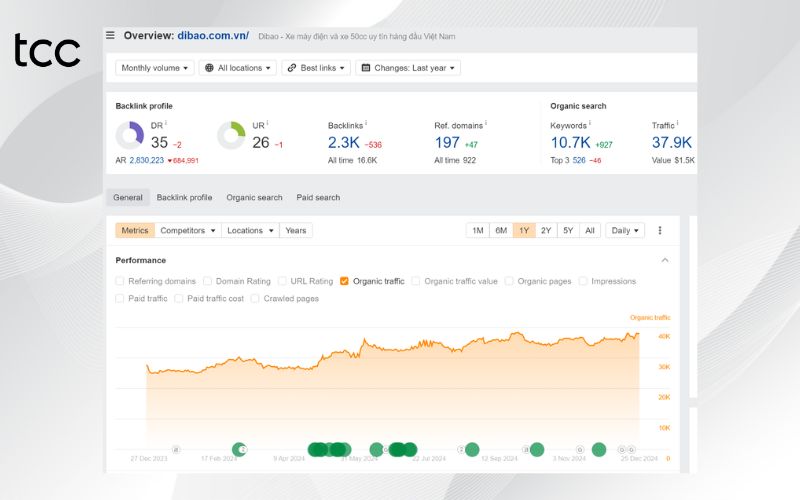Viewport: 800px width, 500px height.
Task: Enable the Paid traffic cost checkbox
Action: point(179,298)
